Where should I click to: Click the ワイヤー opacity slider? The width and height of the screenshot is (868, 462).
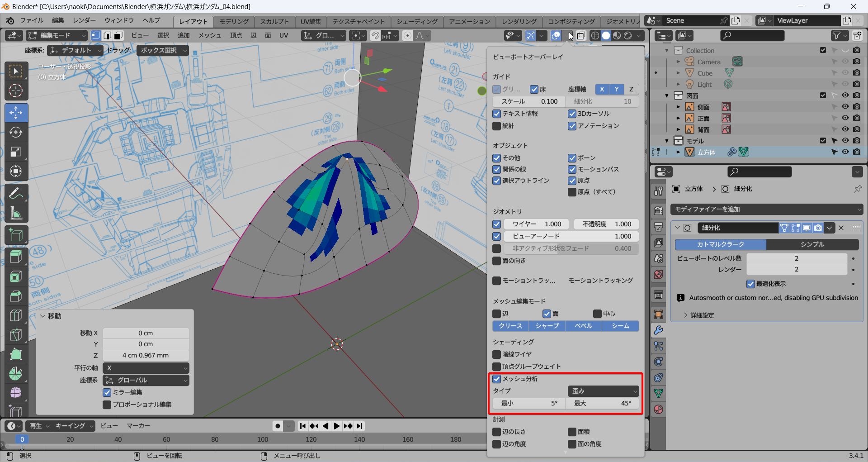click(537, 224)
